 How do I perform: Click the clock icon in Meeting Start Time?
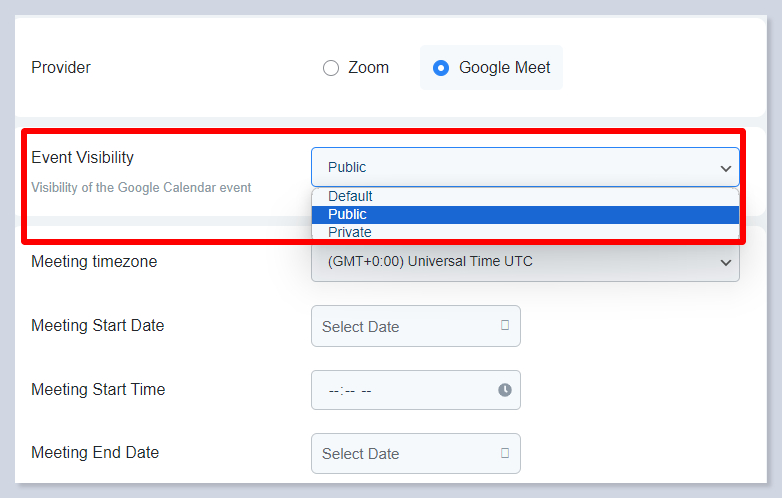coord(505,390)
